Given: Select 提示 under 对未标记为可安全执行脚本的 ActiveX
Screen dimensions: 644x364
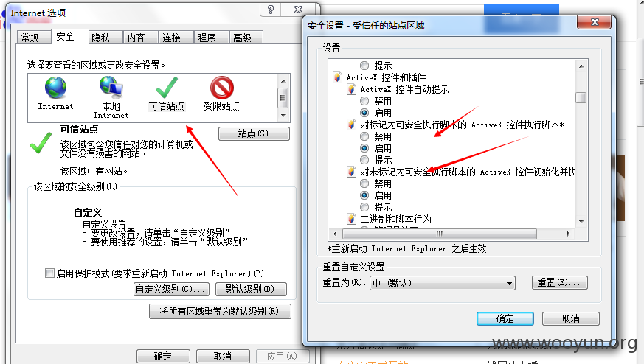Looking at the screenshot, I should (x=364, y=207).
